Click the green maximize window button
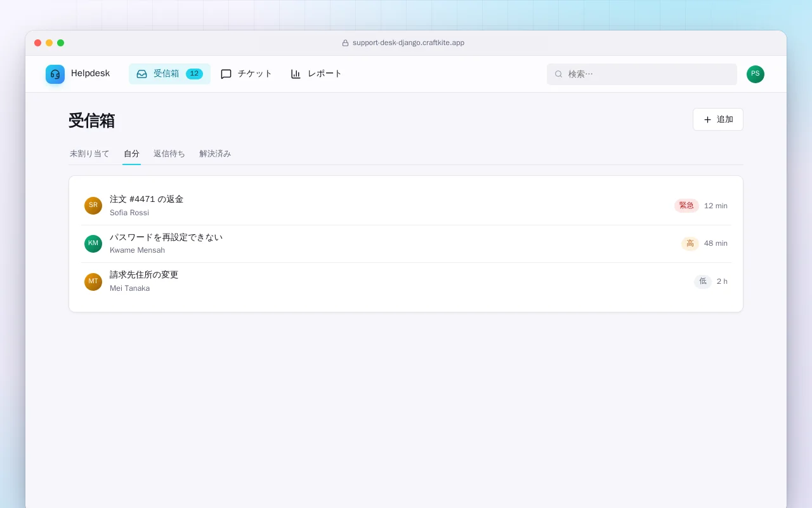Image resolution: width=812 pixels, height=508 pixels. 61,43
